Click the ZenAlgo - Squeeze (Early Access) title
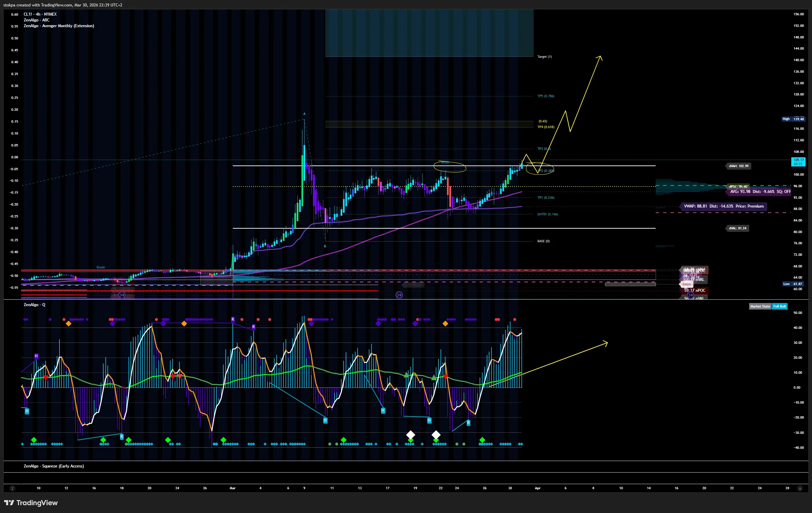This screenshot has height=513, width=812. [54, 466]
